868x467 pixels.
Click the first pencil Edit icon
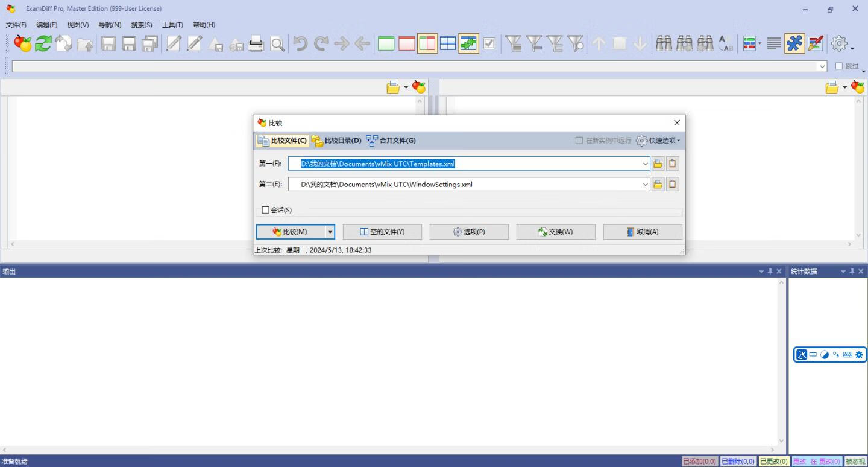click(174, 43)
